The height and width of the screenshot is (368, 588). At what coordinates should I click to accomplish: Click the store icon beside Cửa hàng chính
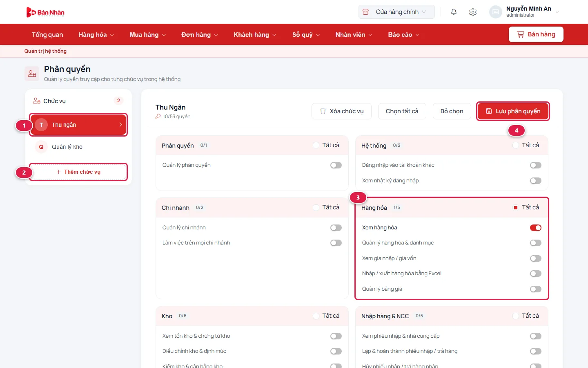pos(366,12)
